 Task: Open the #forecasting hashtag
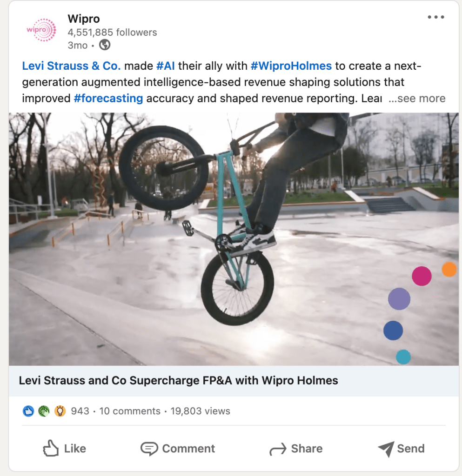pos(108,99)
